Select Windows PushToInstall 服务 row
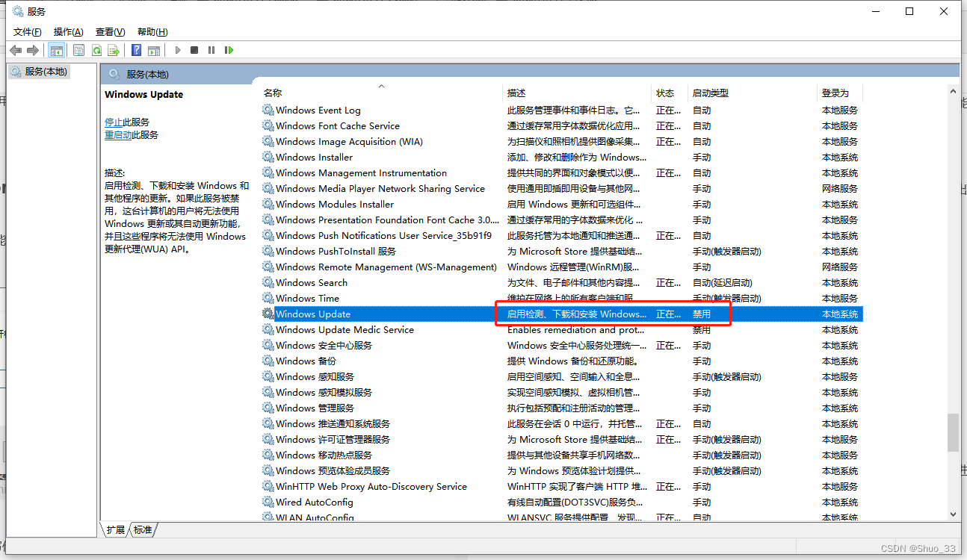 [561, 251]
